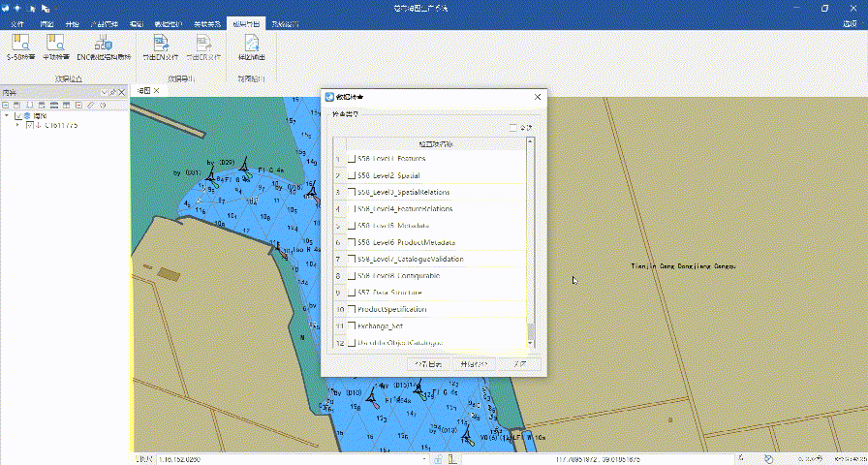Screen dimensions: 868x465
Task: Tick the ProductSpecification checkbox
Action: (352, 309)
